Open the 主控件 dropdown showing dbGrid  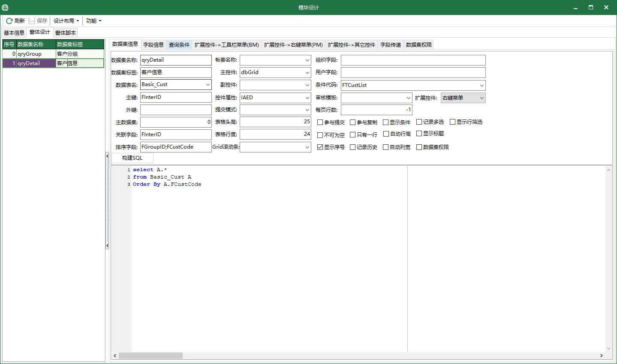(307, 73)
